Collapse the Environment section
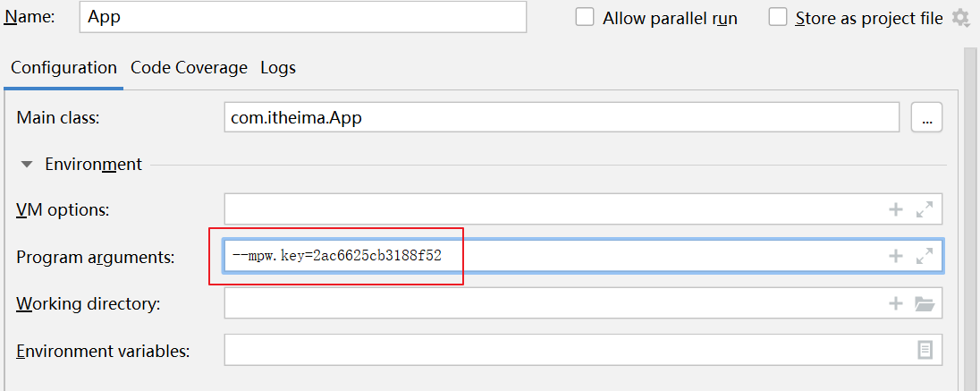 click(27, 165)
